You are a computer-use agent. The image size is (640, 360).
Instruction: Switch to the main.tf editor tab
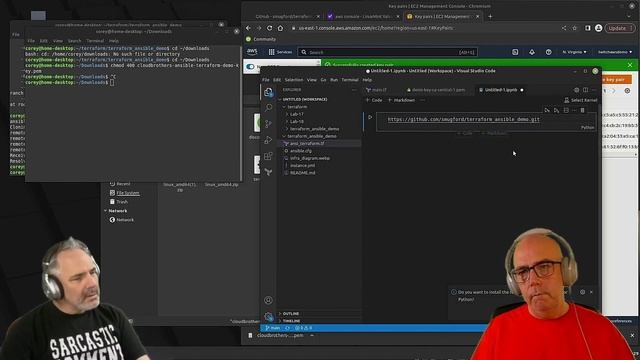pos(379,90)
